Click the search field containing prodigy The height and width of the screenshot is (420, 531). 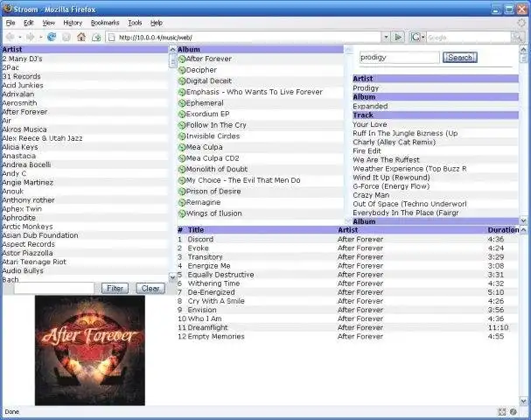click(400, 58)
